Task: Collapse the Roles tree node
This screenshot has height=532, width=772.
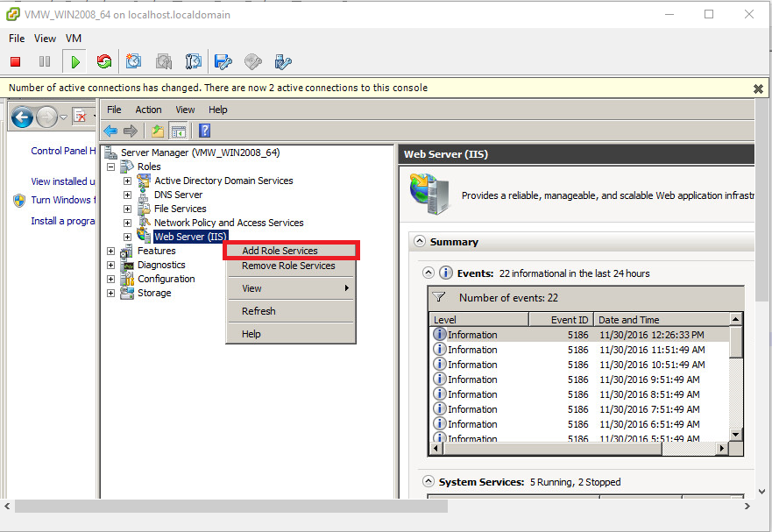Action: click(111, 167)
